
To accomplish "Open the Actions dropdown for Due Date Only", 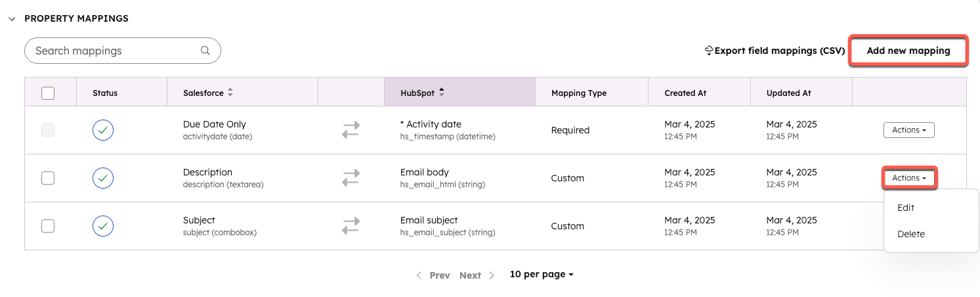I will click(908, 130).
